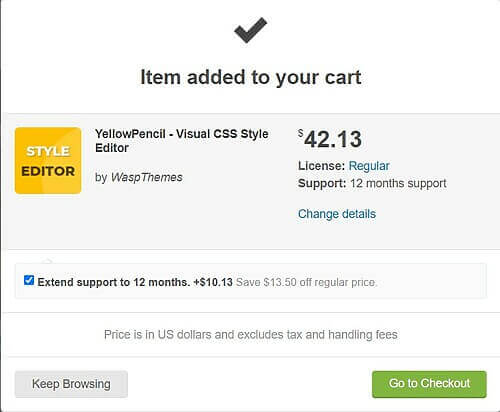
Task: Open the YellowPencil Visual CSS Style Editor title
Action: [x=182, y=141]
